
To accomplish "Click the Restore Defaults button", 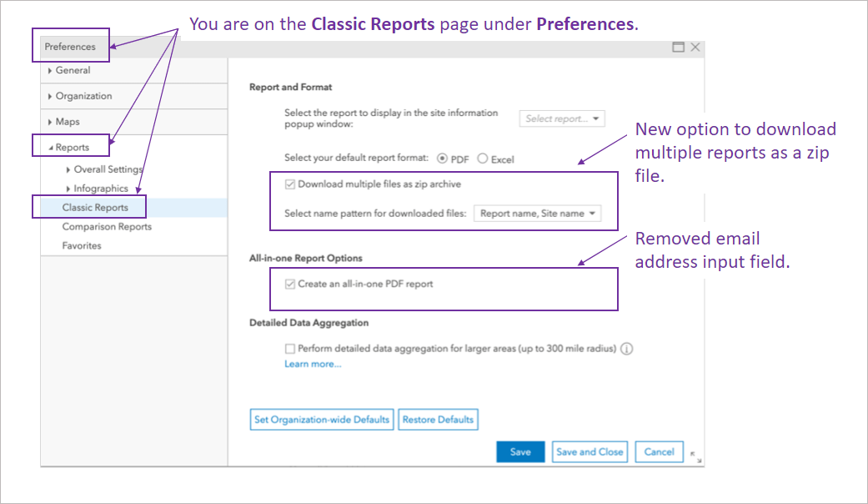I will click(439, 419).
